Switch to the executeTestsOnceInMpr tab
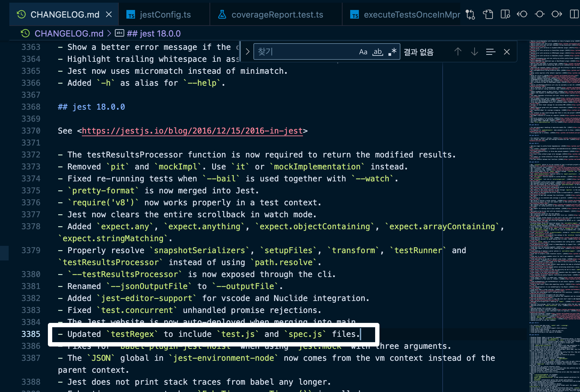This screenshot has width=580, height=392. click(x=401, y=15)
